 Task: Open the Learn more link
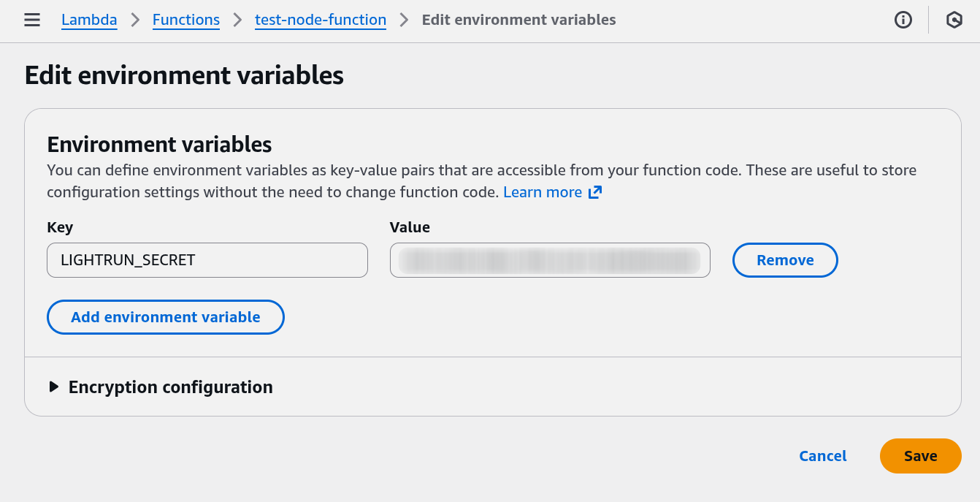543,192
